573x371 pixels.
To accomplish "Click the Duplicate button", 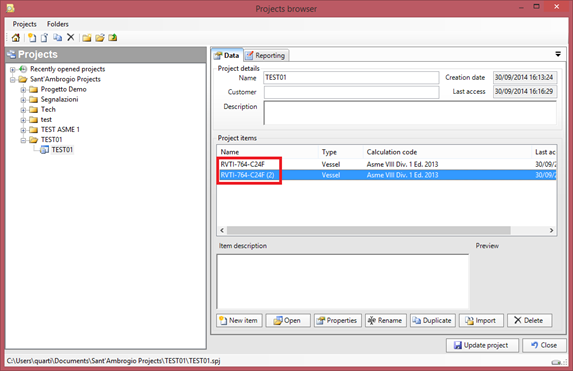I will [x=433, y=320].
